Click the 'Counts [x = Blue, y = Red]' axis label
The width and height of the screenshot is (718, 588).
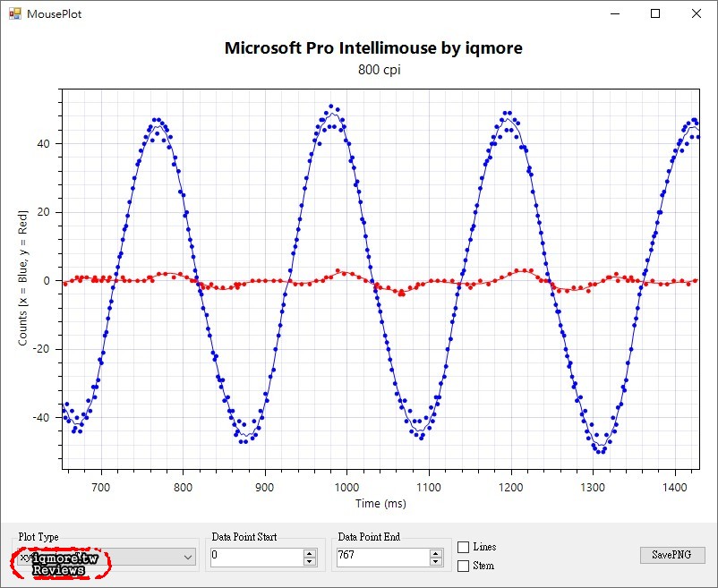pos(23,278)
